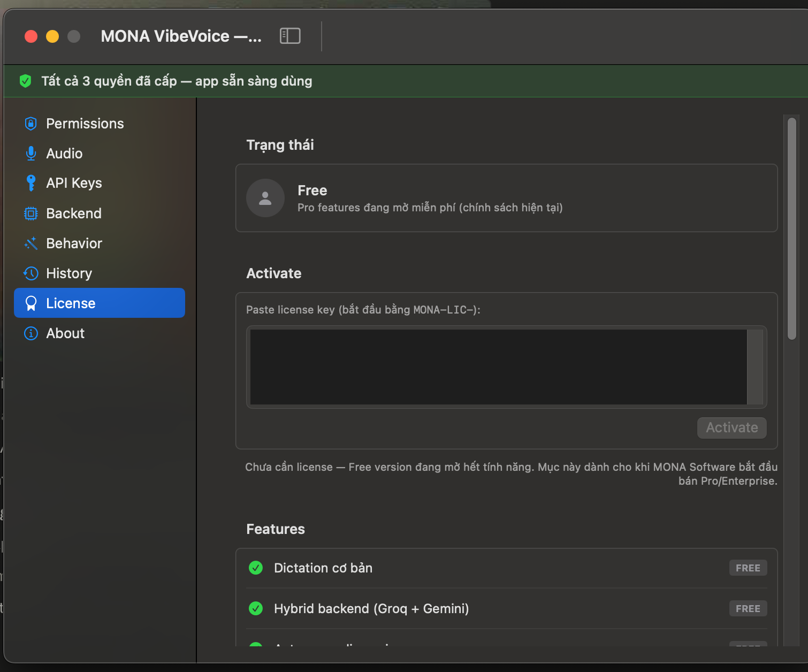808x672 pixels.
Task: Click the "Trạng thái" heading
Action: coord(280,145)
